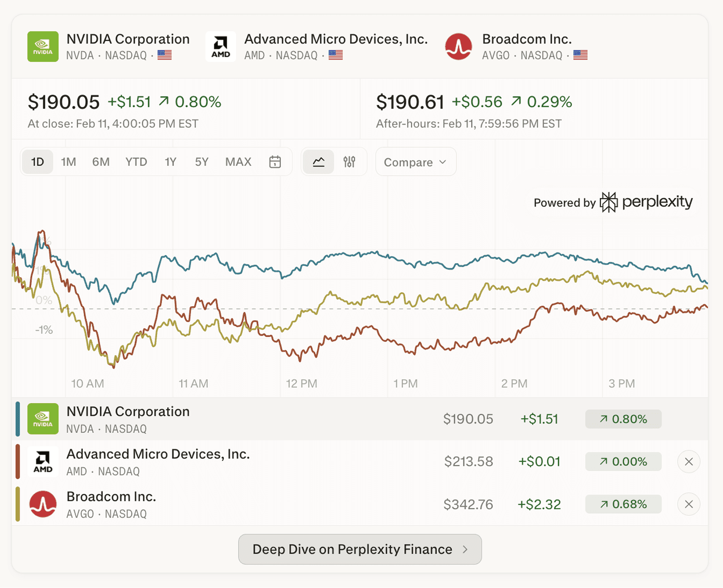Click AMD logo in comparison list row
Screen dimensions: 723x588
click(x=43, y=462)
